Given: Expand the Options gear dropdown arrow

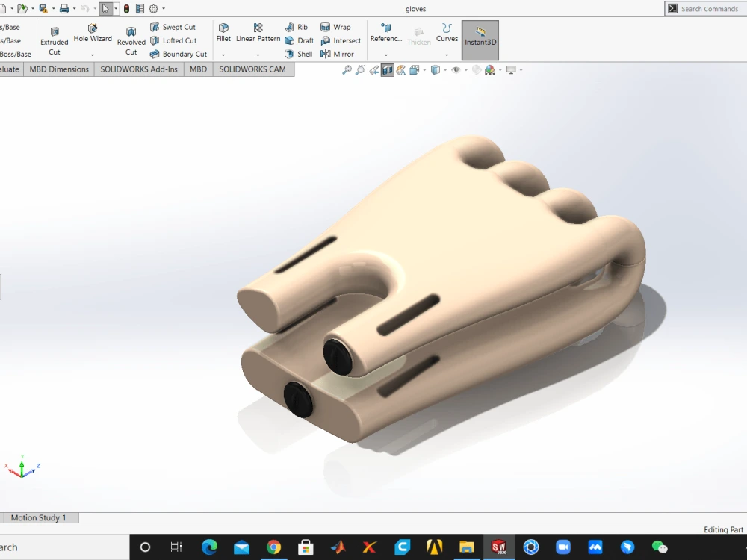Looking at the screenshot, I should (164, 8).
